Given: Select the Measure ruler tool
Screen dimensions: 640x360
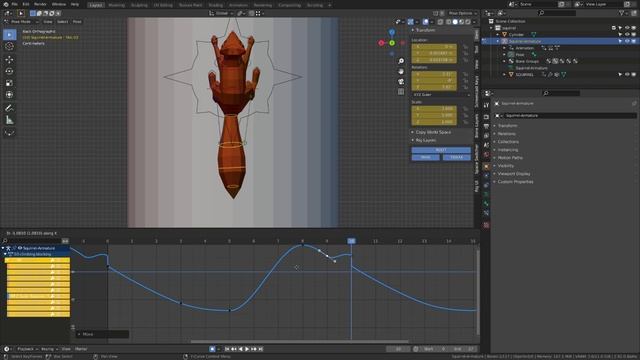Looking at the screenshot, I should point(9,120).
